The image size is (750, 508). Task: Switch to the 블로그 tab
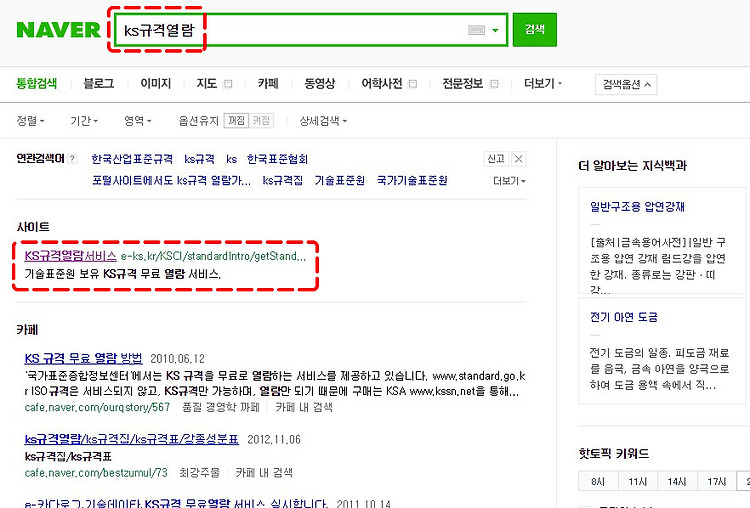click(99, 84)
